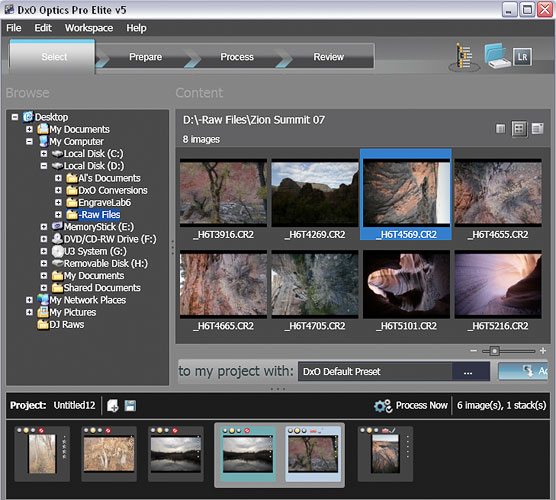This screenshot has height=500, width=556.
Task: Switch to the Review tab
Action: pyautogui.click(x=329, y=57)
